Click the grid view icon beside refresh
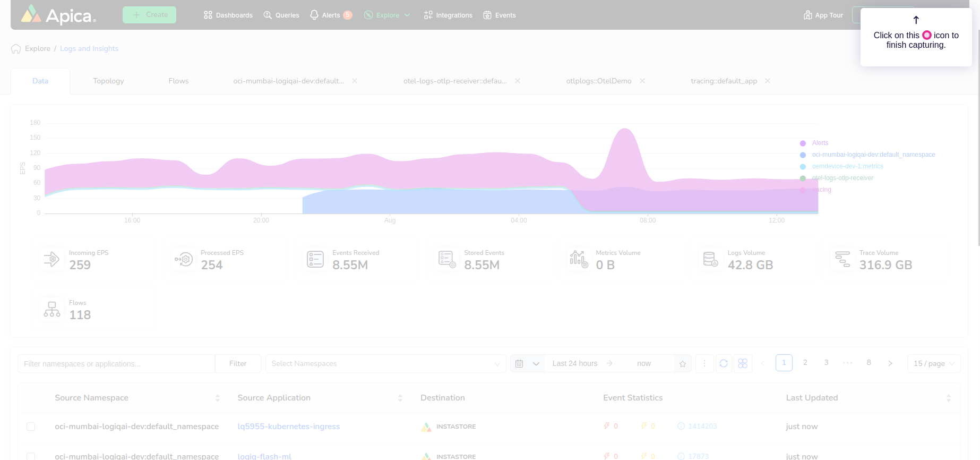Screen dimensions: 980x460 743,363
